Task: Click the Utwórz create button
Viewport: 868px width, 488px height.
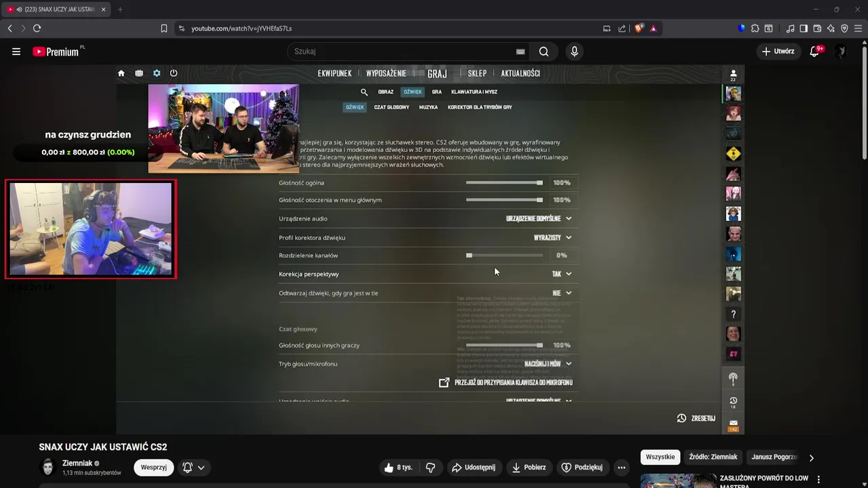Action: (x=778, y=52)
